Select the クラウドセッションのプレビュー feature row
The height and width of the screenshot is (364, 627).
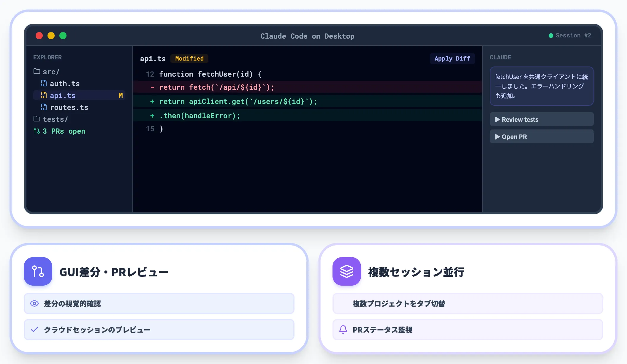(x=159, y=330)
